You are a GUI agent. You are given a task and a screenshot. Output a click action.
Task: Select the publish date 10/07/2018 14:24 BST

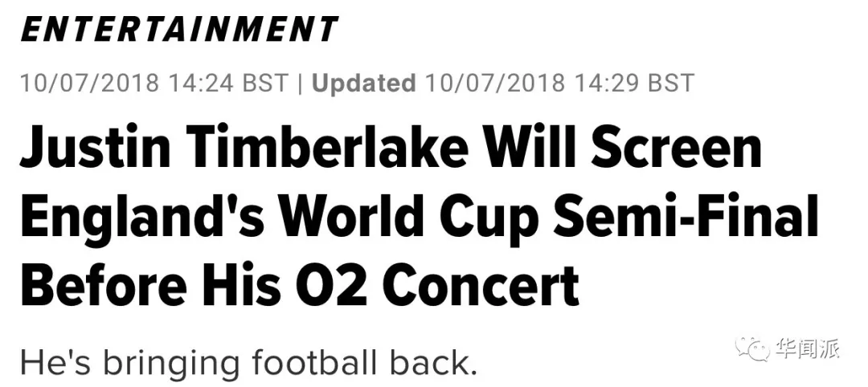coord(154,84)
